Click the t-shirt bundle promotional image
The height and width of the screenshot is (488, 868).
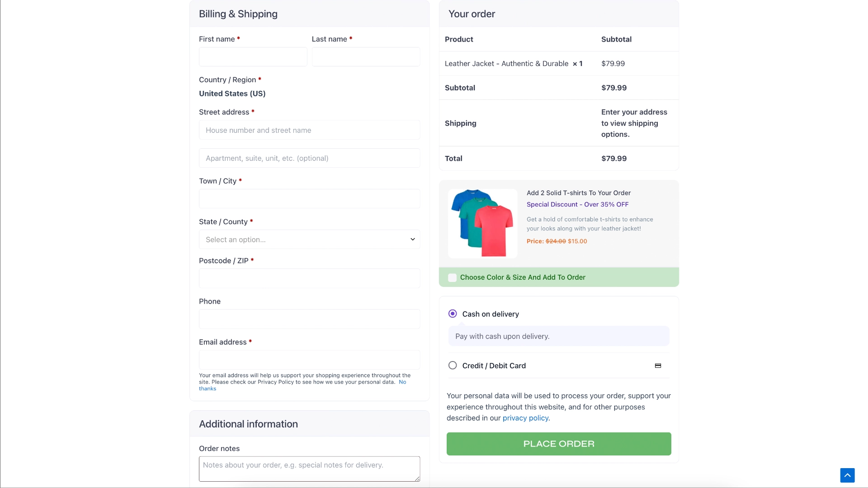(x=482, y=223)
